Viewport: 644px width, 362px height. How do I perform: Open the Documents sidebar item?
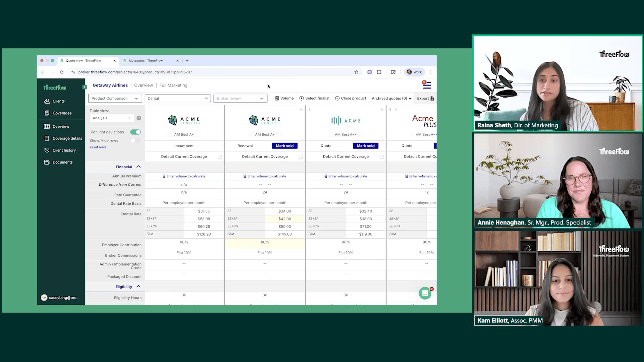coord(62,162)
